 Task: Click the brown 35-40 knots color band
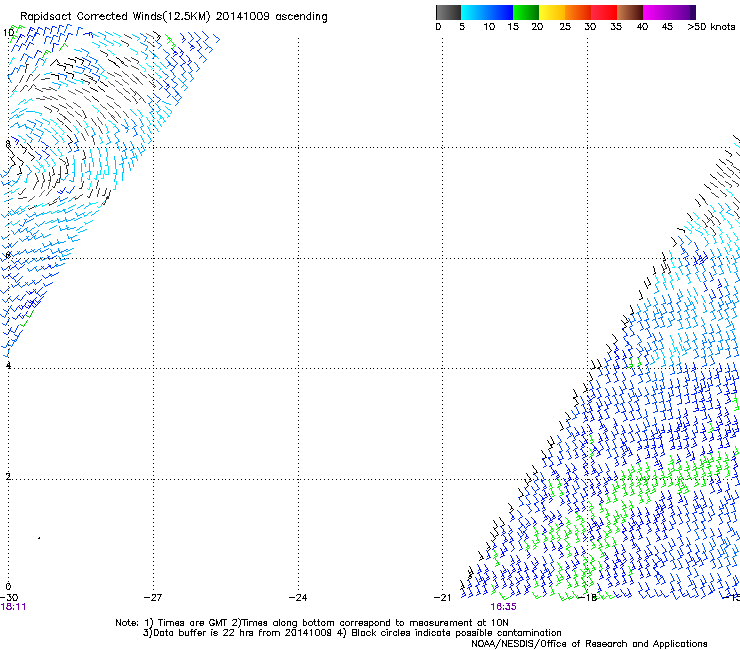point(630,12)
